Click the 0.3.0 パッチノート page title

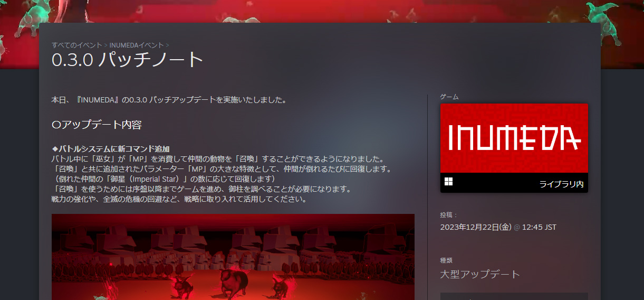coord(128,60)
